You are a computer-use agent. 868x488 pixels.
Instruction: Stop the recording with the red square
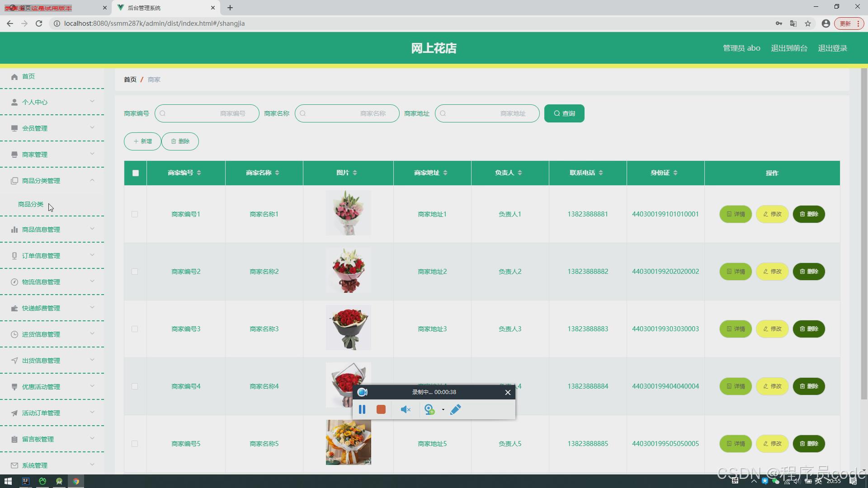381,409
